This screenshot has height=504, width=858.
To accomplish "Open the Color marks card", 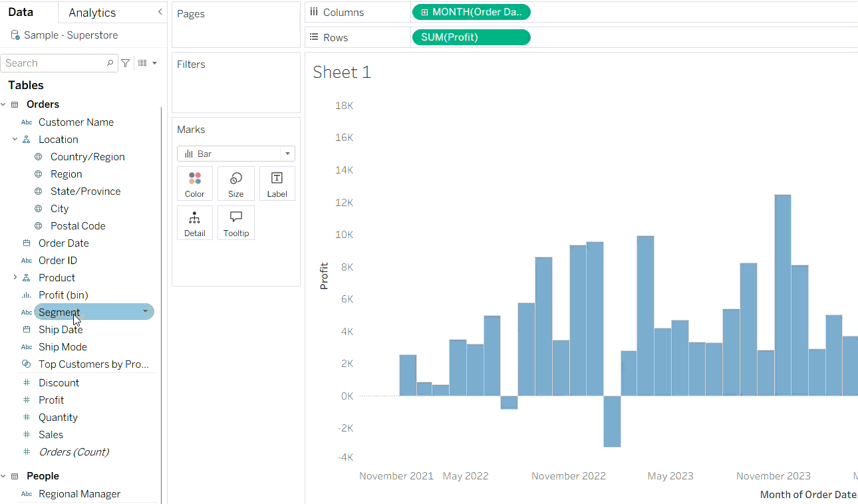I will 195,184.
